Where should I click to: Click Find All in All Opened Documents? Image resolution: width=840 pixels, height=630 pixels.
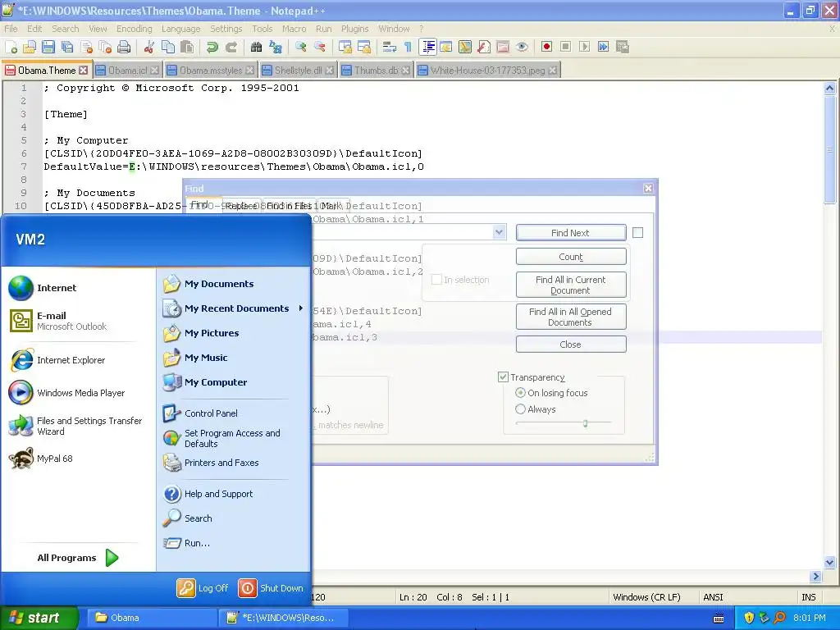[x=571, y=317]
